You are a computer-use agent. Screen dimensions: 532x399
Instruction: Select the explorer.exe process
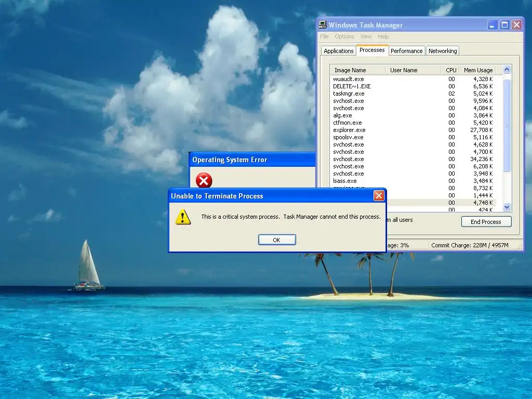413,130
